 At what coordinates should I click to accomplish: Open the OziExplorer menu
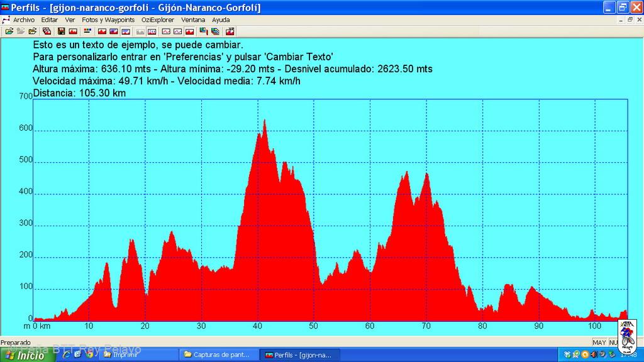coord(157,19)
